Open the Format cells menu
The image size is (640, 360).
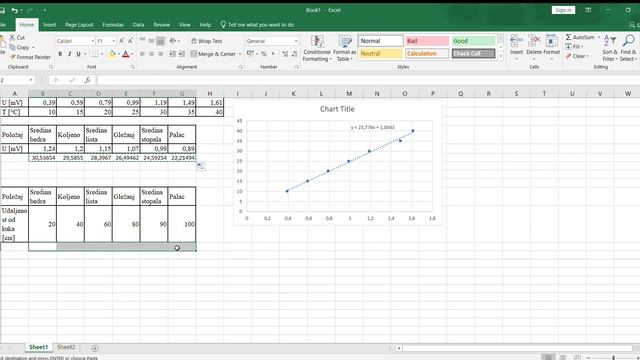(x=551, y=49)
